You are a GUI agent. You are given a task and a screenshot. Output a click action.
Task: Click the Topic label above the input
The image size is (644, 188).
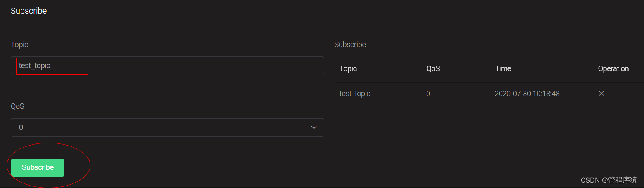point(19,44)
